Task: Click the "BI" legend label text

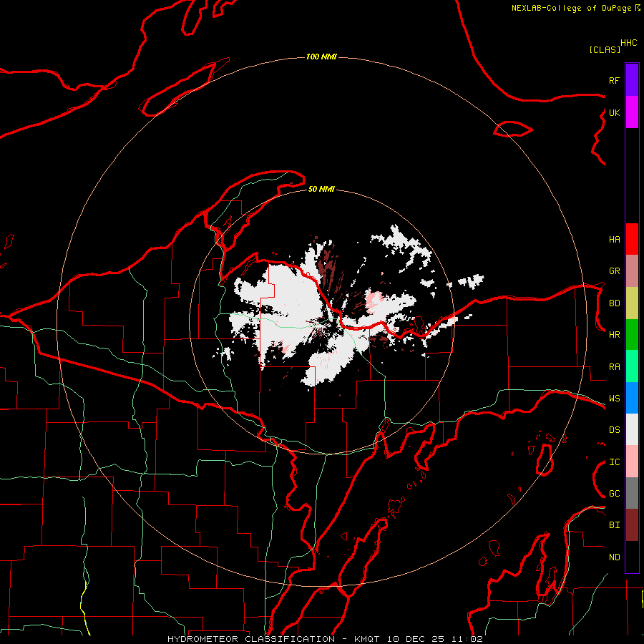Action: click(614, 525)
